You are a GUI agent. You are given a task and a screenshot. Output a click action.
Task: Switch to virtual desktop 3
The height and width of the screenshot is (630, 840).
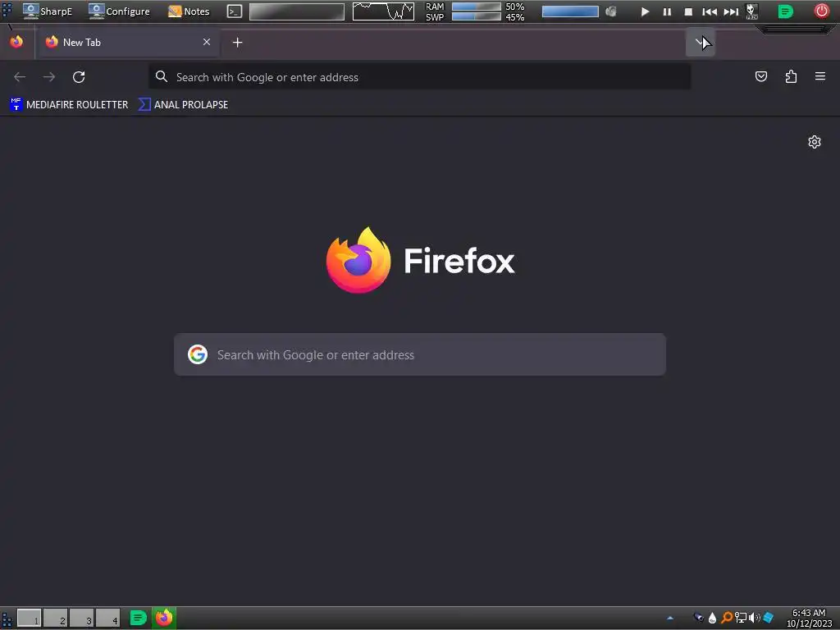pos(81,618)
